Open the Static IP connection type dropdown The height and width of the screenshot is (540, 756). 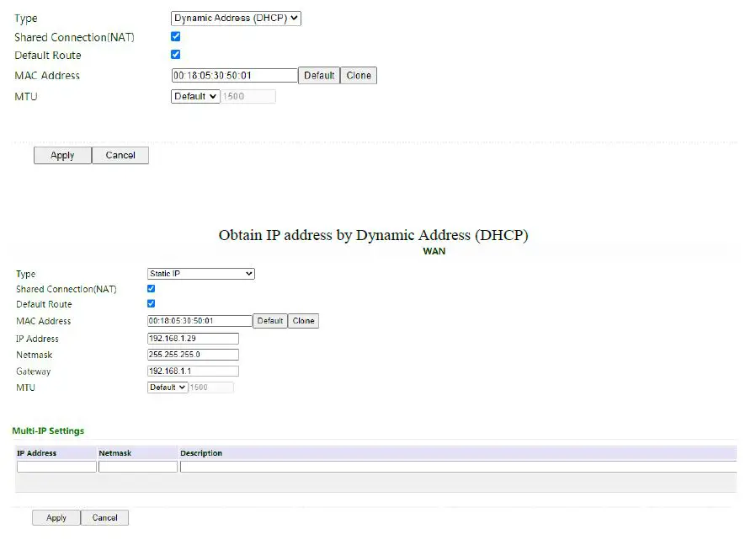coord(200,273)
